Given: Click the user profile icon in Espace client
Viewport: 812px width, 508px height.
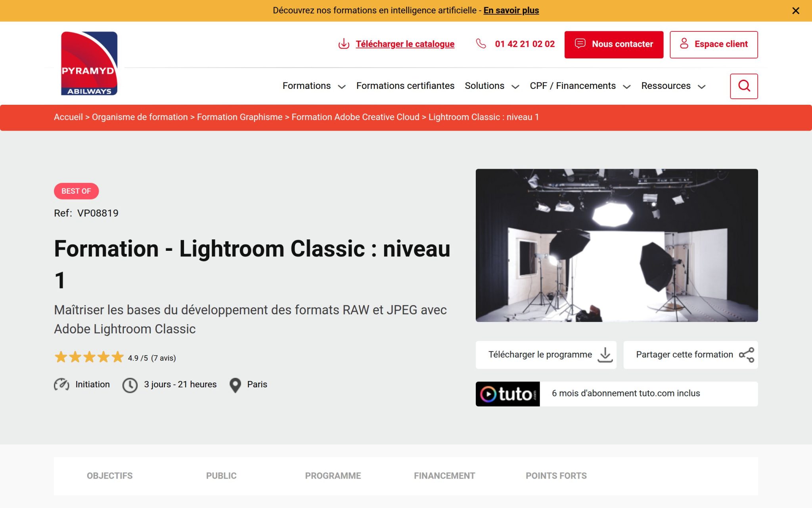Looking at the screenshot, I should click(684, 43).
